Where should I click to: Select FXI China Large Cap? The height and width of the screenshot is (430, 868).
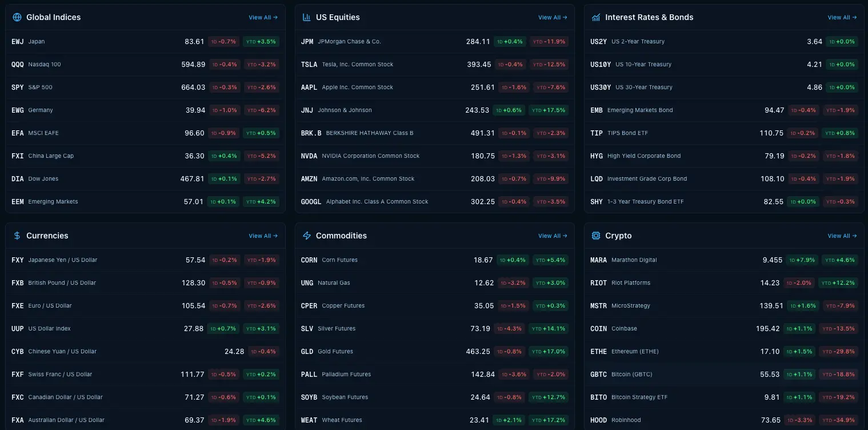point(145,156)
